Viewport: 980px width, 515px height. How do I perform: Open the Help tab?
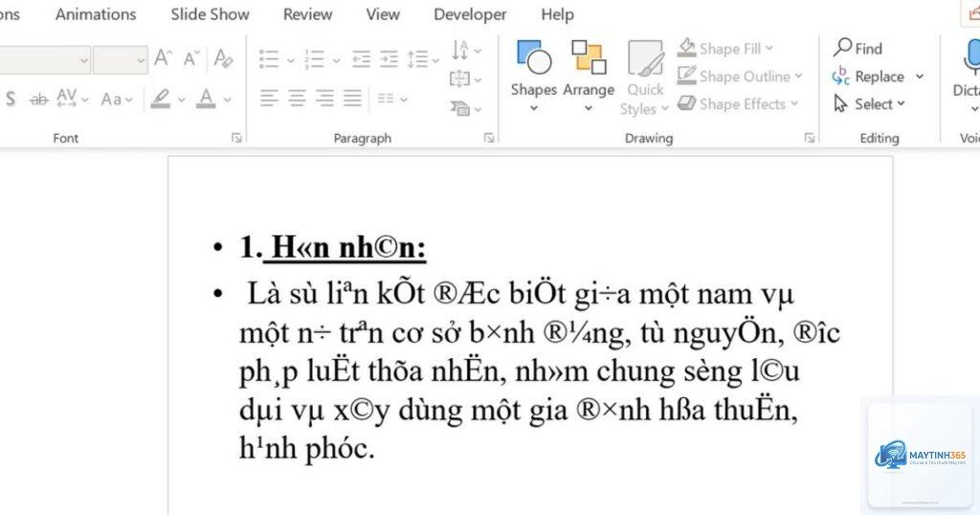(558, 14)
